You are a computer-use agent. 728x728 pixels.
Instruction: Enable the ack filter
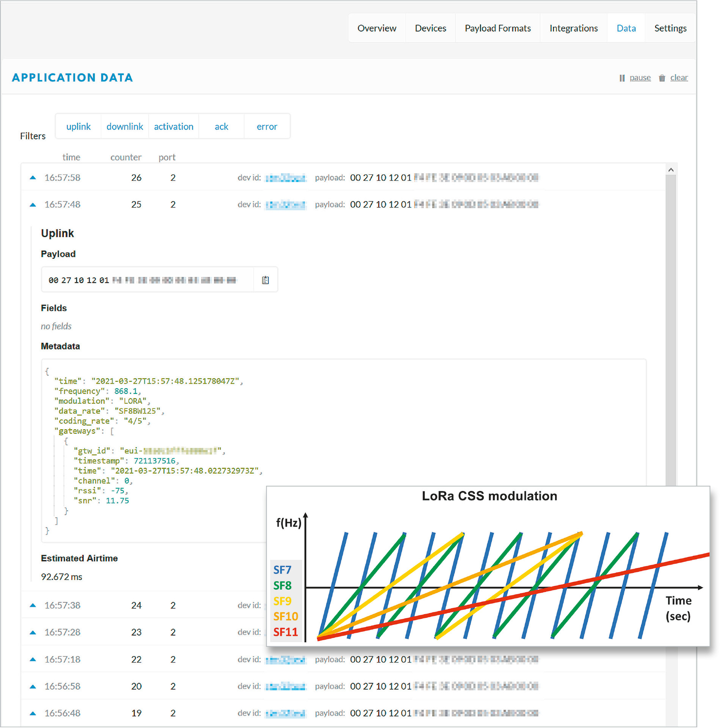click(221, 126)
